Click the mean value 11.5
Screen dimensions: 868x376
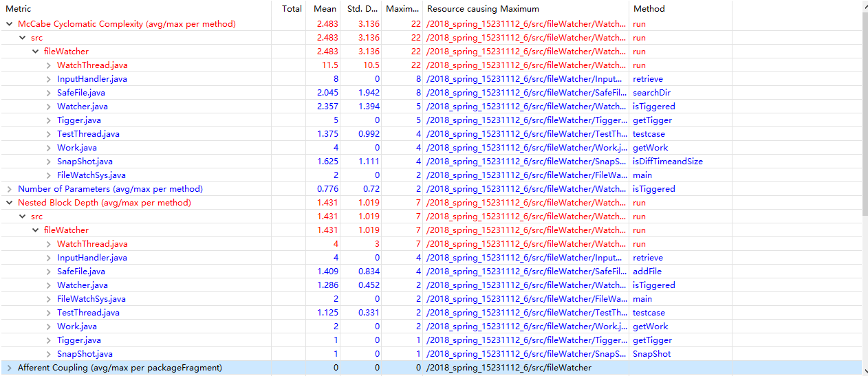(330, 65)
